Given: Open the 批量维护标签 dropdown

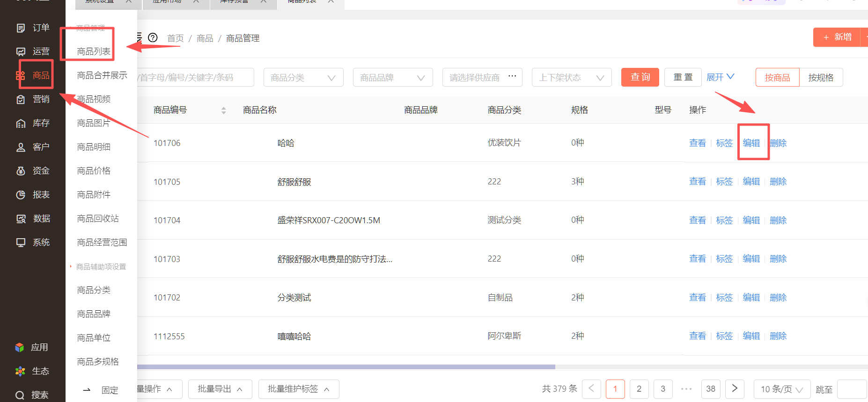Looking at the screenshot, I should (x=299, y=389).
